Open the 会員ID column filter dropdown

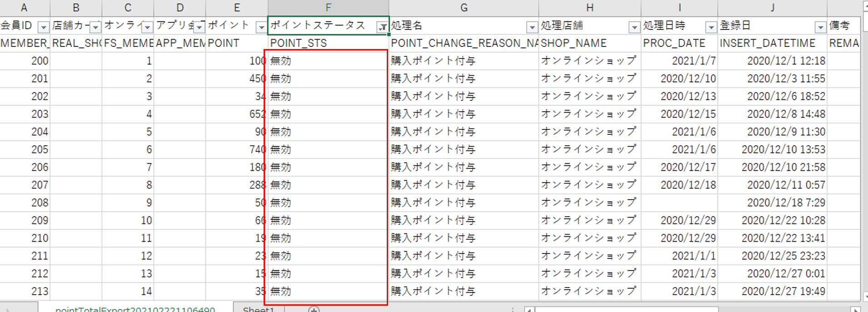tap(43, 27)
